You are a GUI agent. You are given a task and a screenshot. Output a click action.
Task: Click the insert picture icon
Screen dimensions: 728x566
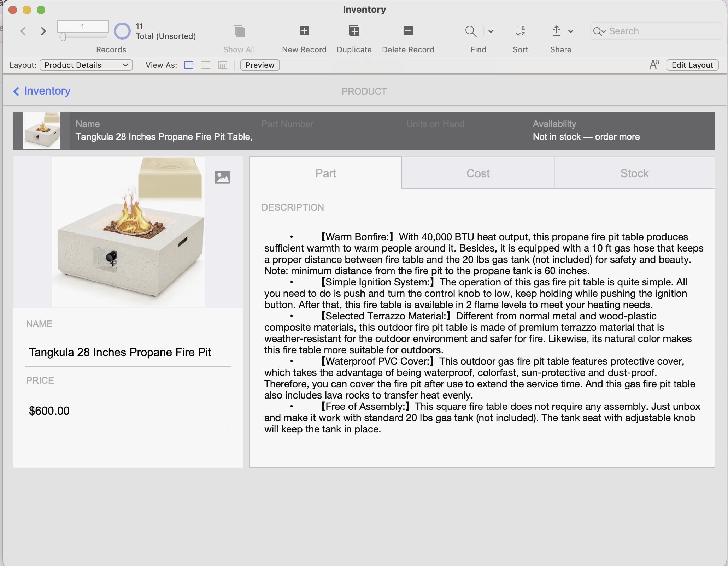pyautogui.click(x=223, y=177)
